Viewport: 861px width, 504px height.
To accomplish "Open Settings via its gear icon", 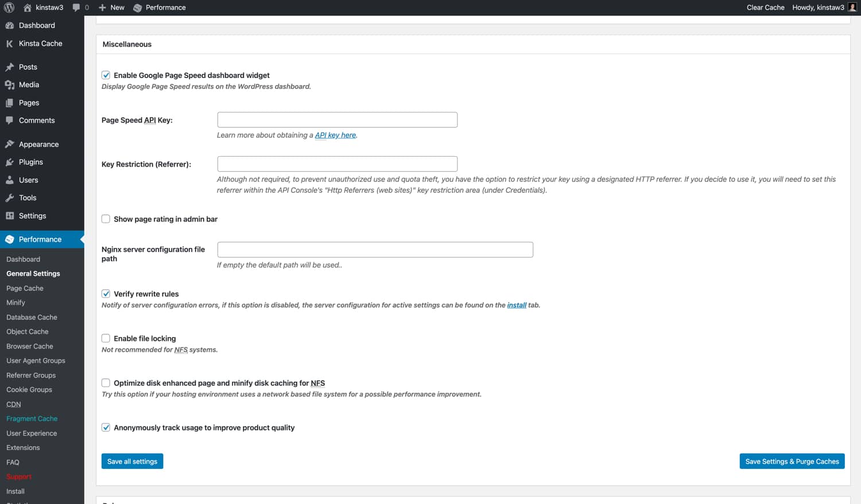I will (x=10, y=215).
